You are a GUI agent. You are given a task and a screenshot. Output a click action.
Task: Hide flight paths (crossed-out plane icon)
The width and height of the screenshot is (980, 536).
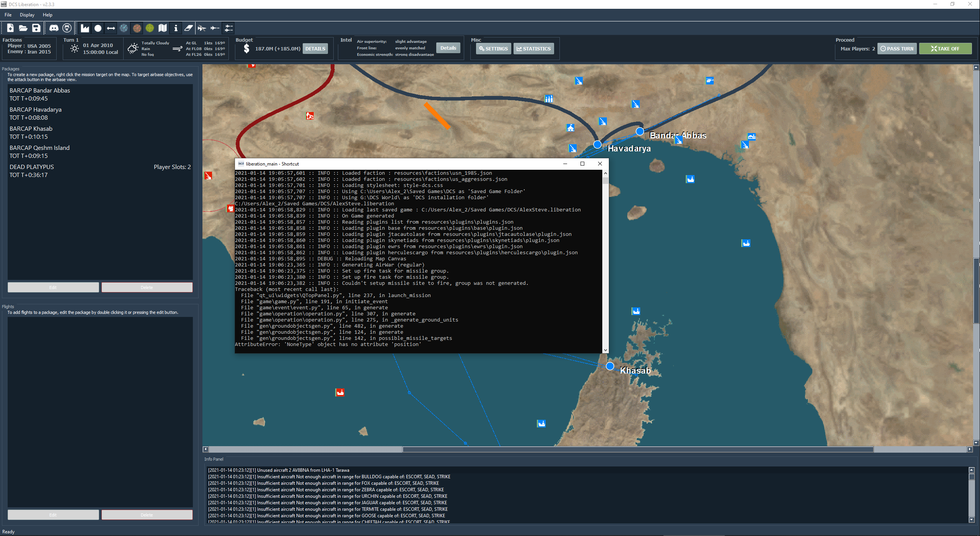tap(202, 28)
